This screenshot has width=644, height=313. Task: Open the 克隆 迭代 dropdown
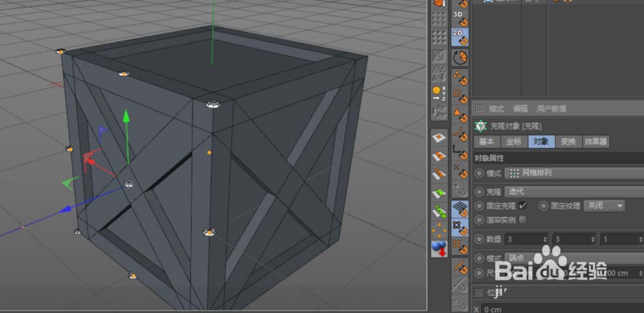574,191
